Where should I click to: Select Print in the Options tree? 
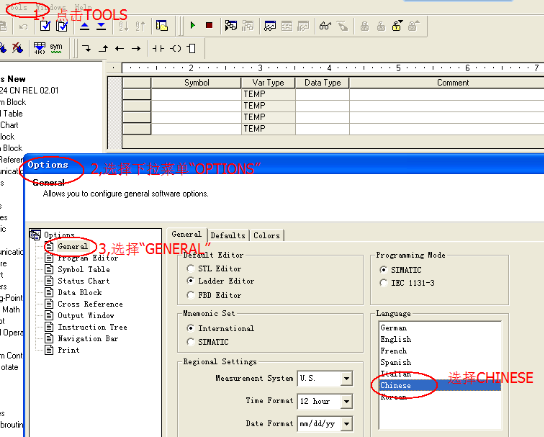point(69,350)
